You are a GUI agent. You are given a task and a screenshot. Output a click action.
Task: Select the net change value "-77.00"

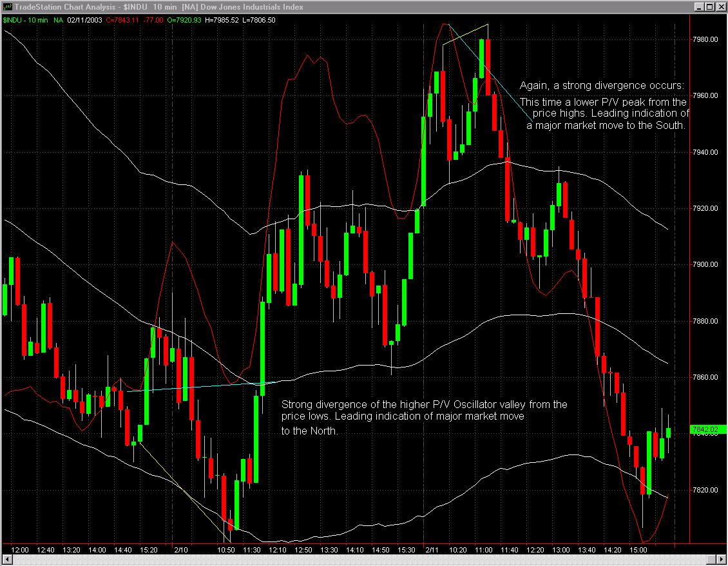[x=153, y=21]
